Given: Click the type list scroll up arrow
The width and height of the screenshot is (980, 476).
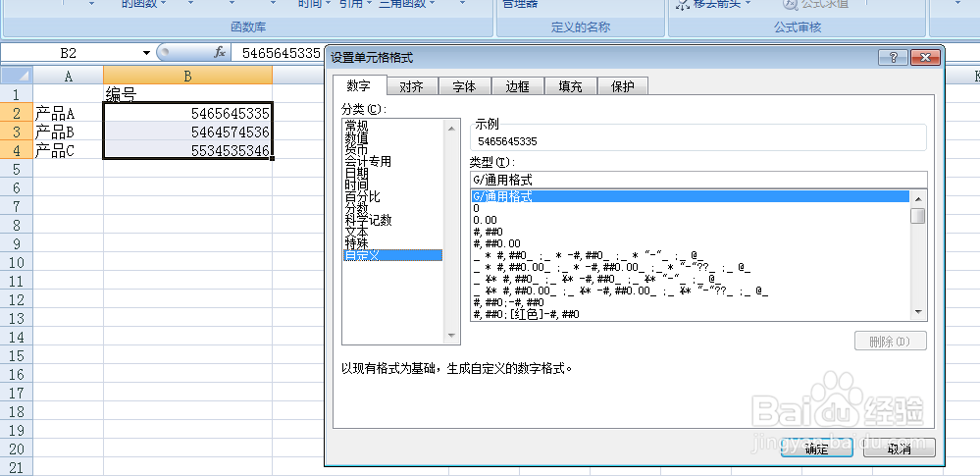Looking at the screenshot, I should coord(917,199).
